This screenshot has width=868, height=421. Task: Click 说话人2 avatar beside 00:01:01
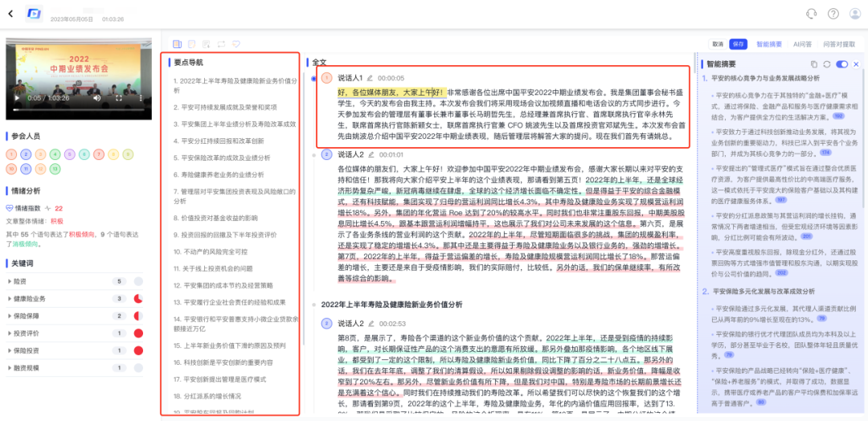(x=326, y=154)
